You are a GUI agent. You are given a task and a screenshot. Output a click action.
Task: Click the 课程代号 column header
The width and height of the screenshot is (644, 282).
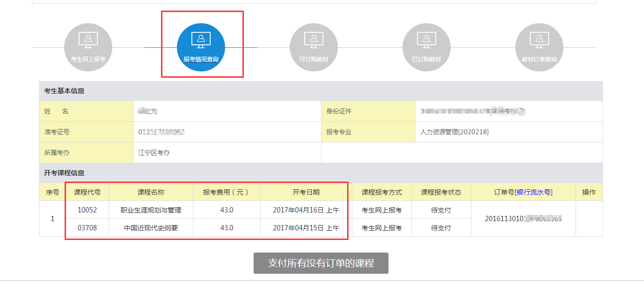pos(87,192)
